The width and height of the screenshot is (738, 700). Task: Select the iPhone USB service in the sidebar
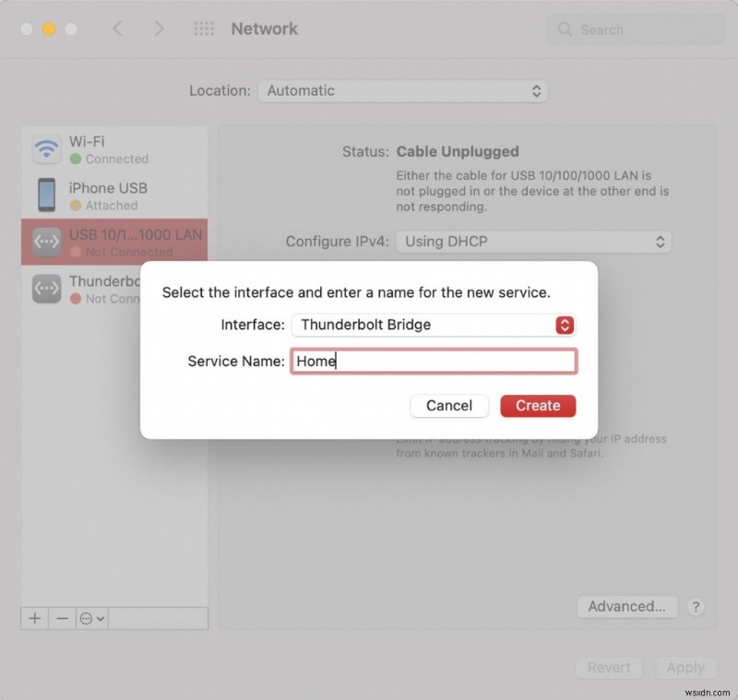[108, 196]
